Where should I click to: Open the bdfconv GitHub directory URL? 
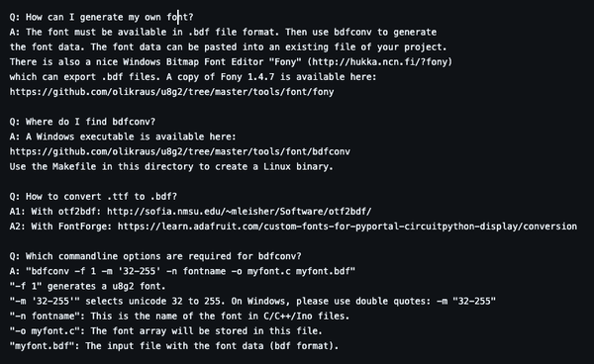click(180, 151)
